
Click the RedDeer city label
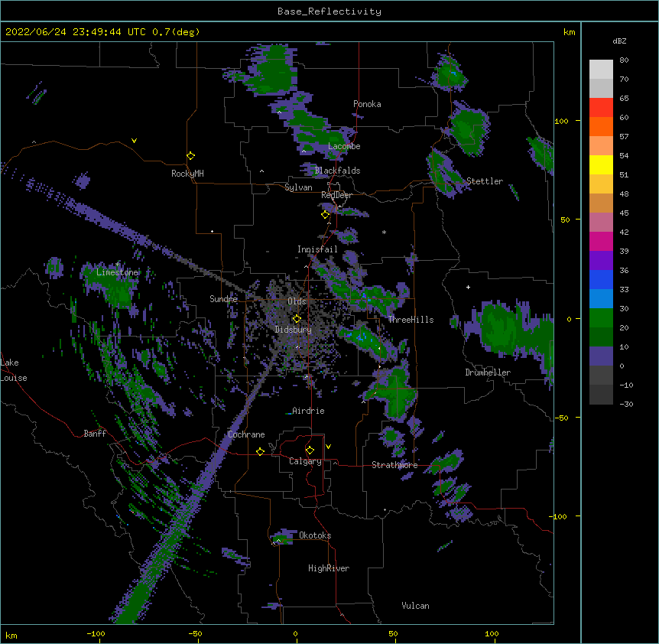coord(336,195)
